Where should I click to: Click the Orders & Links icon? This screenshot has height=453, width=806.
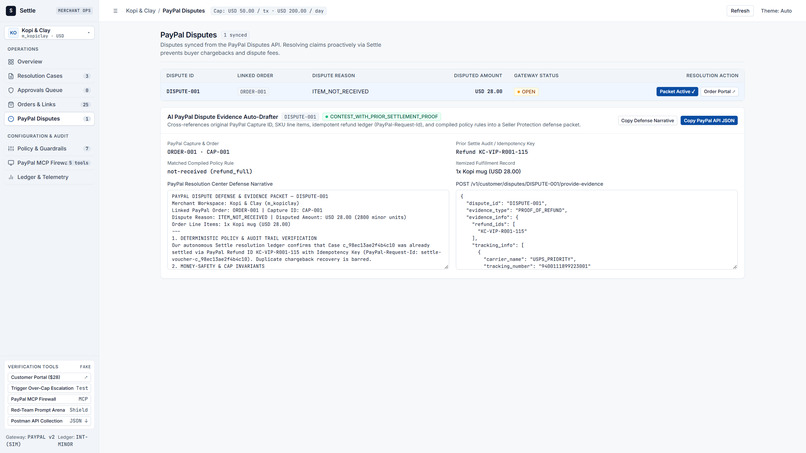coord(11,104)
